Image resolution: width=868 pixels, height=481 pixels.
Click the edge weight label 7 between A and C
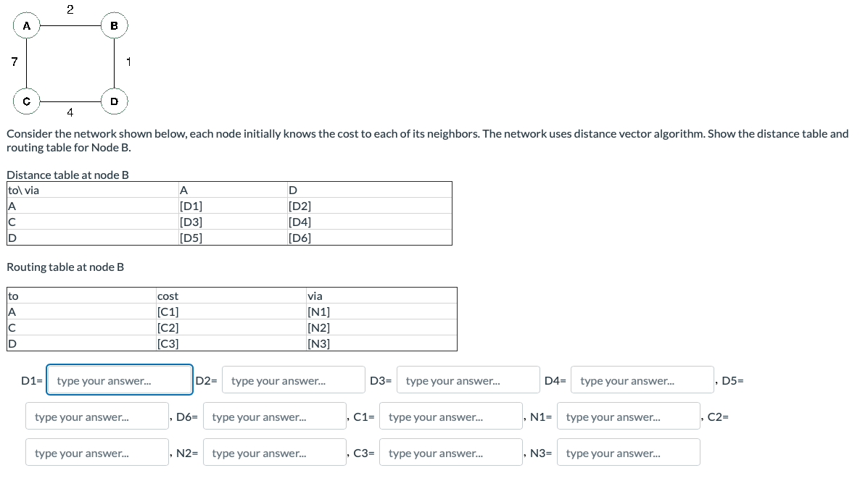click(x=14, y=62)
